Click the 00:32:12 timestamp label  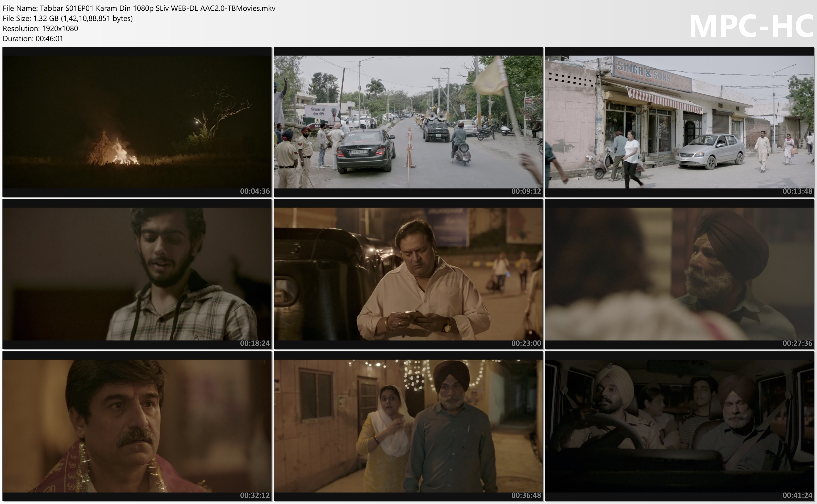(x=255, y=495)
